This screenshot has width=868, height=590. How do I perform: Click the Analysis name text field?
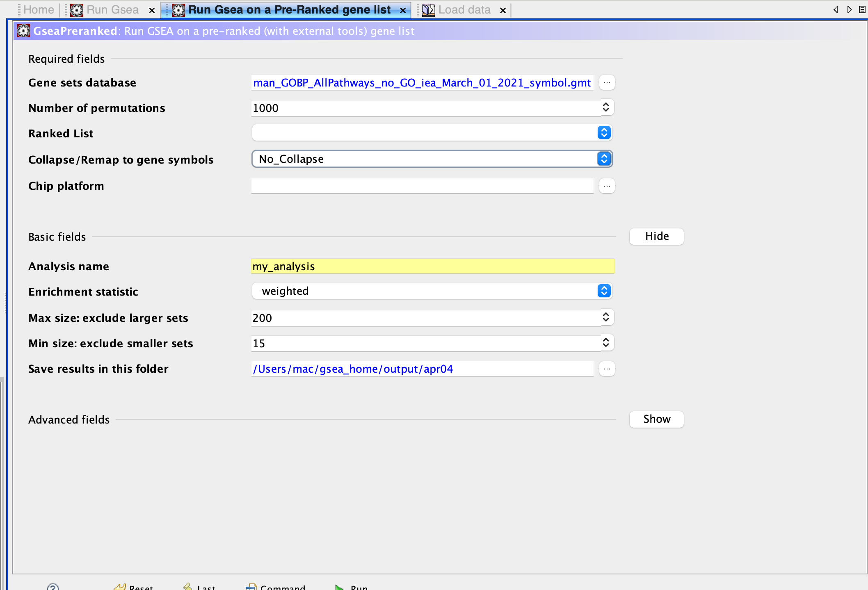432,267
